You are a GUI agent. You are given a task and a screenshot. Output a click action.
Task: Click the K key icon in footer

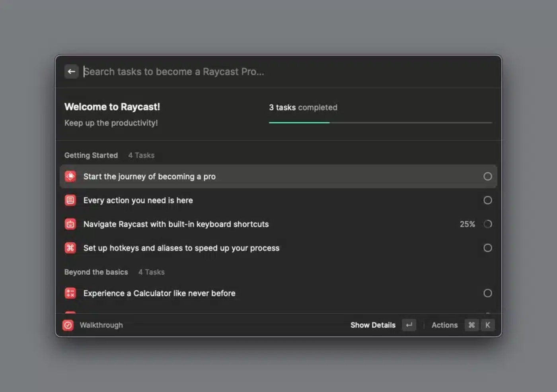tap(488, 325)
